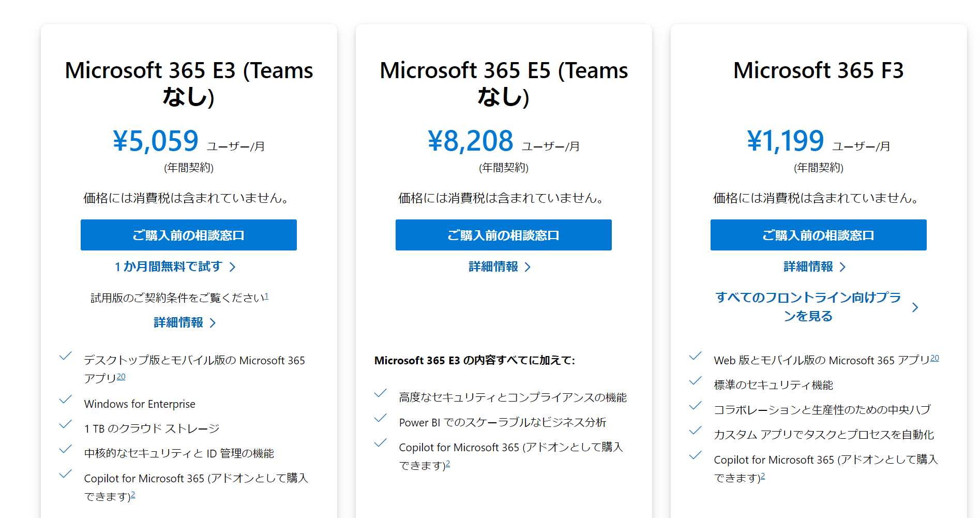Click E3 plan ご購入前の相談窓口 button
The image size is (980, 518).
click(188, 235)
